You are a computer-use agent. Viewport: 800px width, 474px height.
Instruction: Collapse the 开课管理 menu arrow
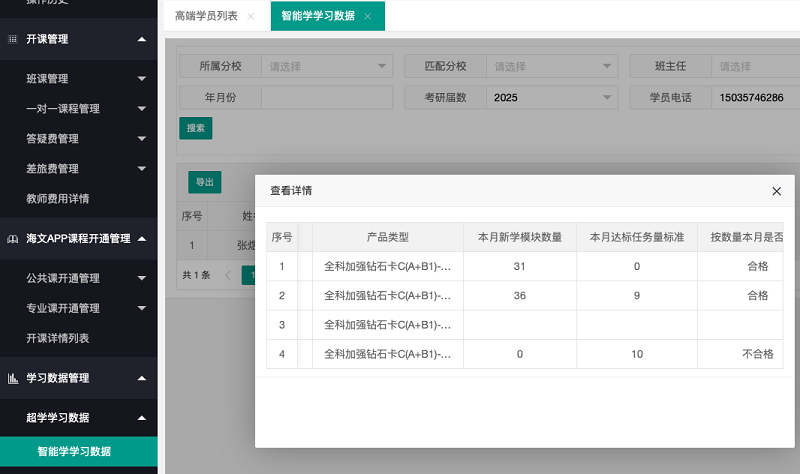click(x=141, y=39)
